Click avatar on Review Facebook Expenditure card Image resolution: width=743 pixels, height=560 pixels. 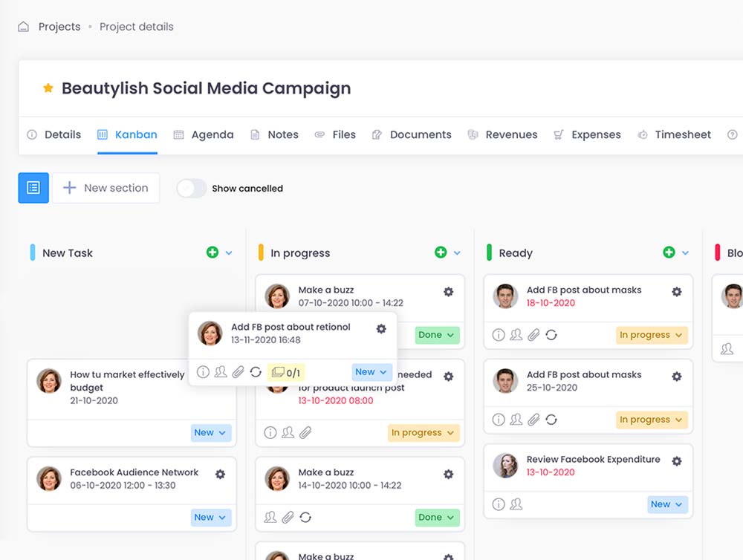coord(505,466)
